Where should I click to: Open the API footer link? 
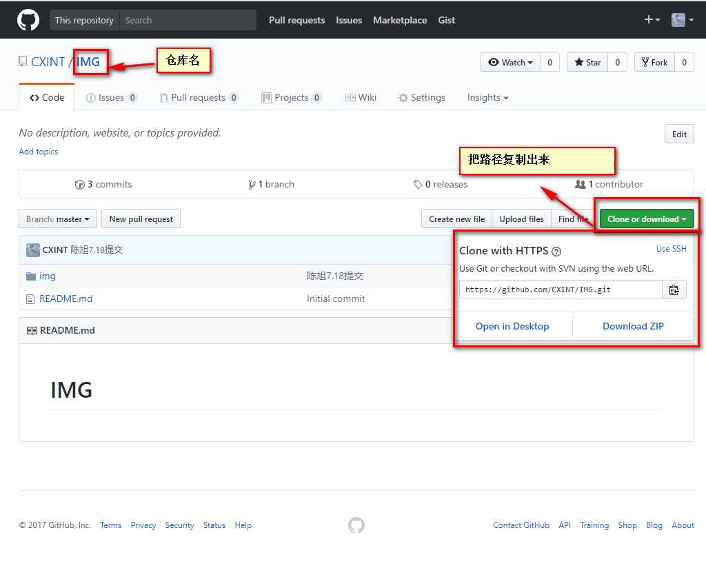pyautogui.click(x=565, y=525)
